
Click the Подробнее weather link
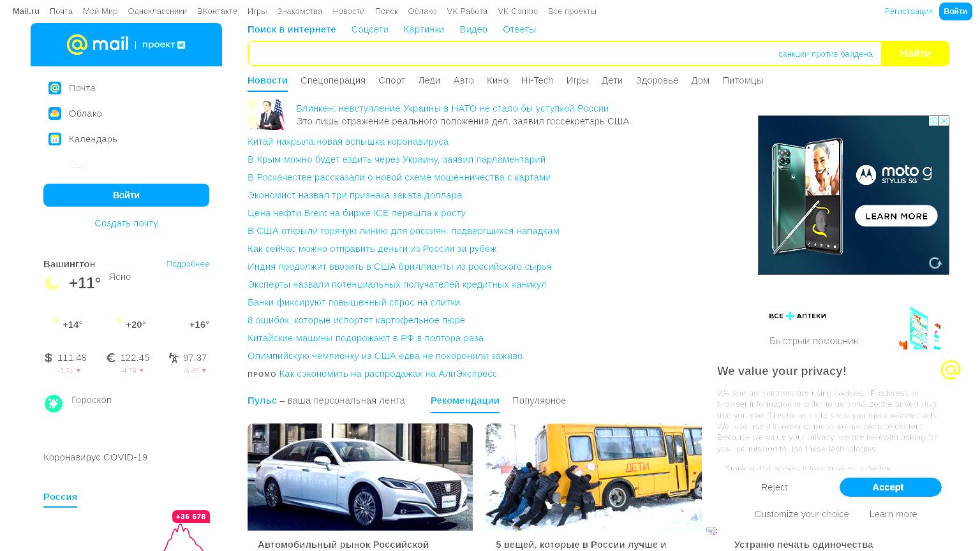click(x=188, y=263)
